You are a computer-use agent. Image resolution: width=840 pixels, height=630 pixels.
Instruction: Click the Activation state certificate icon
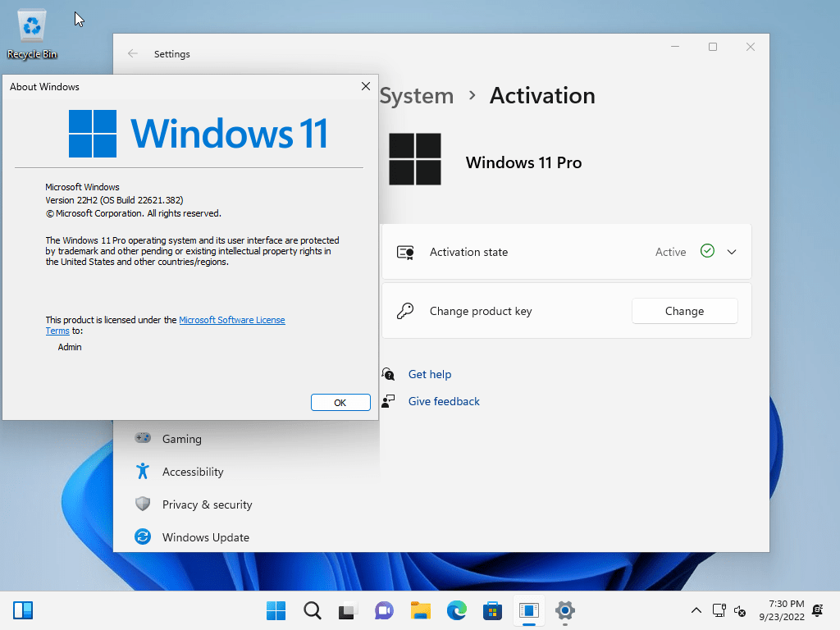click(405, 253)
